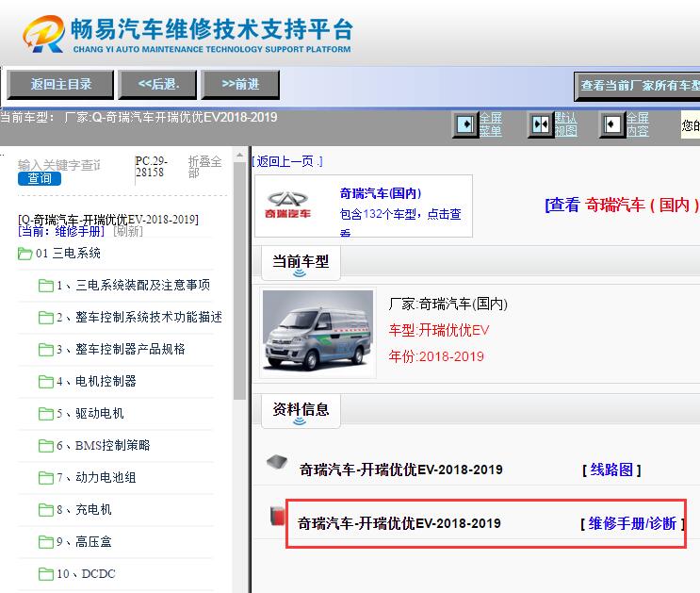Click the 年份:2018-2019 text

pyautogui.click(x=436, y=356)
